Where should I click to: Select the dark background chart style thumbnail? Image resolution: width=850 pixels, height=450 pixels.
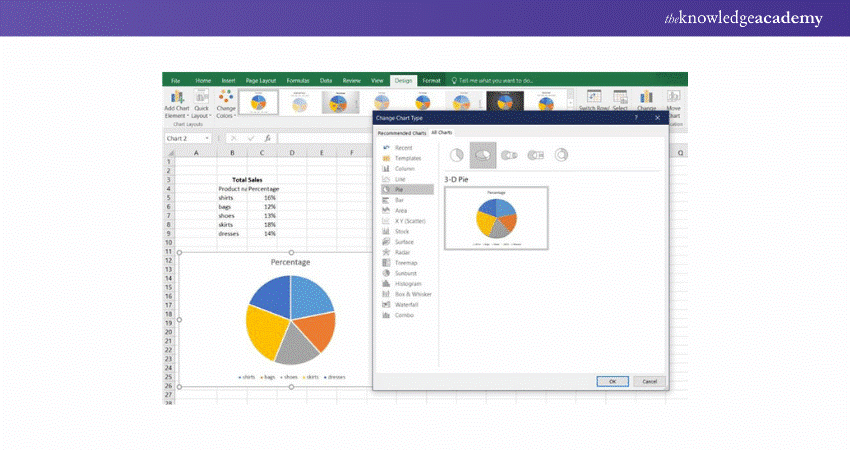[x=504, y=101]
